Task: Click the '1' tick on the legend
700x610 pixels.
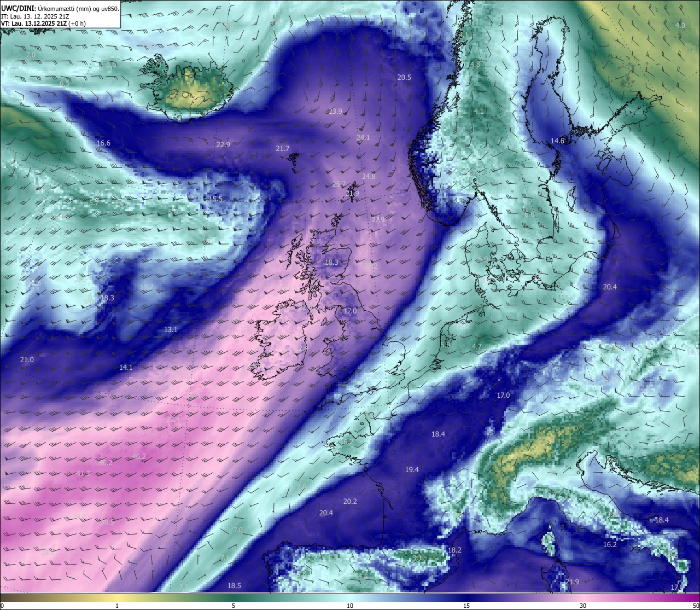Action: pyautogui.click(x=117, y=606)
